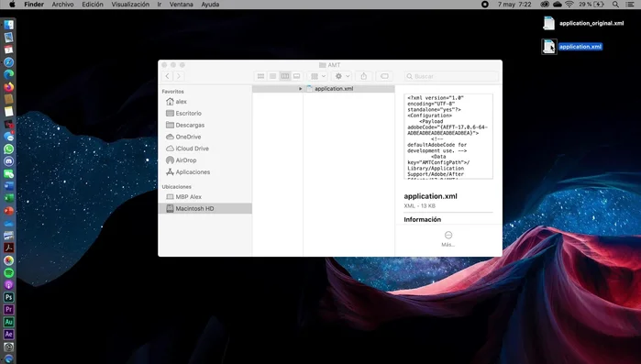Open the group-by dropdown in Finder toolbar
641x364 pixels.
tap(317, 76)
